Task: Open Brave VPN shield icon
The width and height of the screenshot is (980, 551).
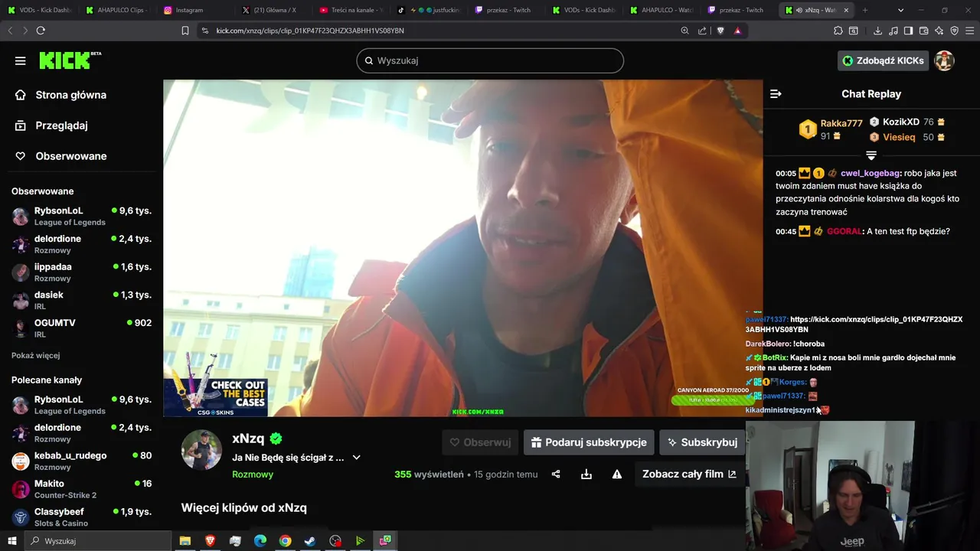Action: coord(955,31)
